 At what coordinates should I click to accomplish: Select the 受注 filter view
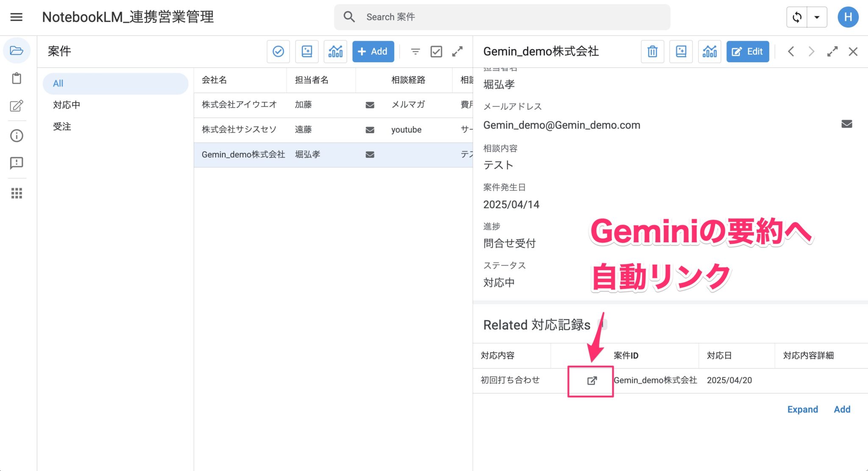pyautogui.click(x=62, y=126)
